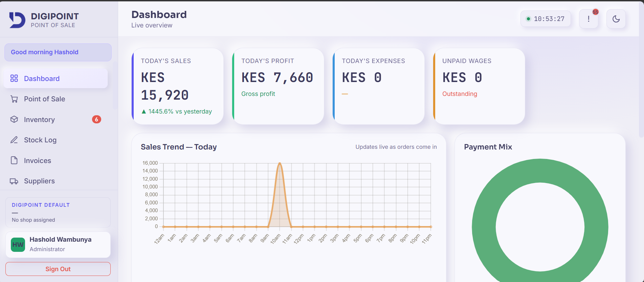
Task: Click the HW user avatar
Action: 18,245
